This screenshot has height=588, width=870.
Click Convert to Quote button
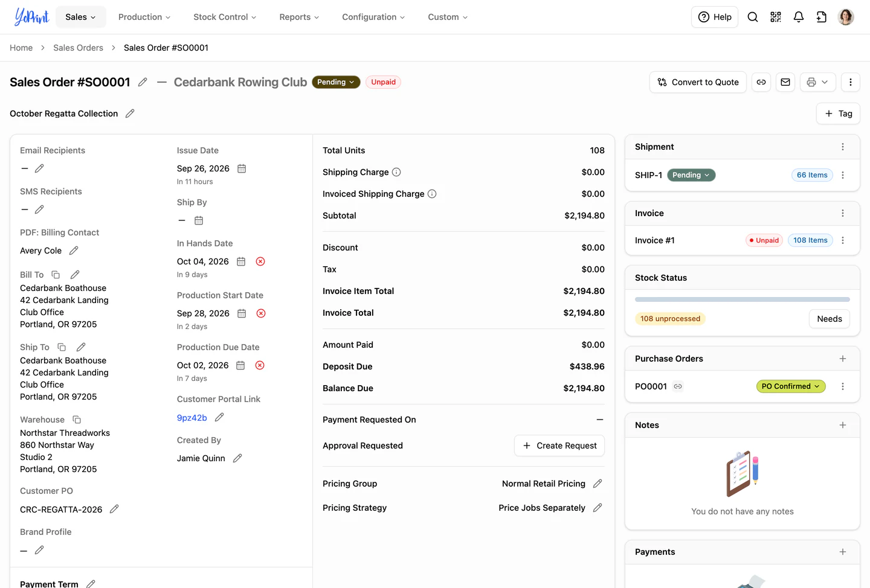pos(698,82)
